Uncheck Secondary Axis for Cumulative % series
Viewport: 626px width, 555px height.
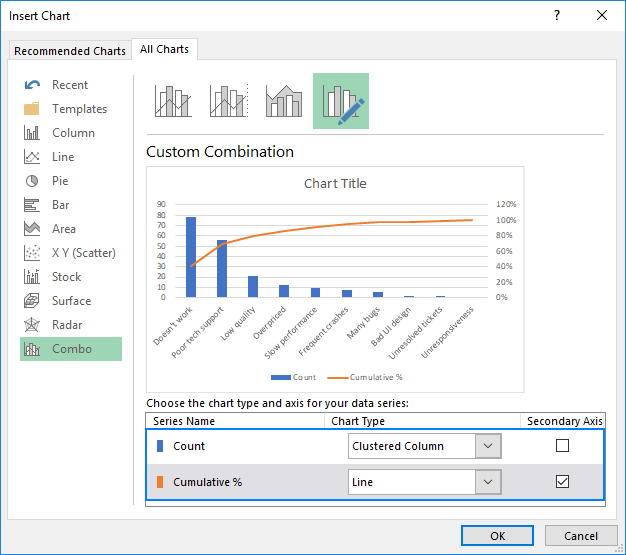tap(562, 482)
